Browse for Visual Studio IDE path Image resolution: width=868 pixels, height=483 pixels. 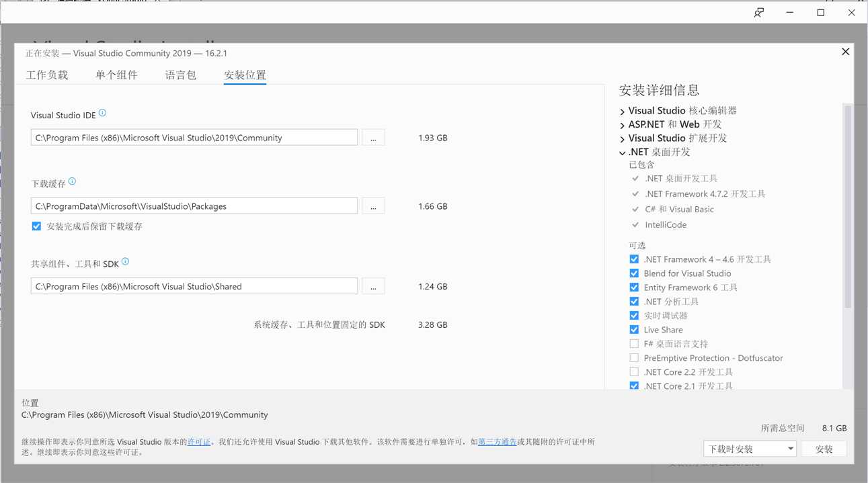click(373, 138)
